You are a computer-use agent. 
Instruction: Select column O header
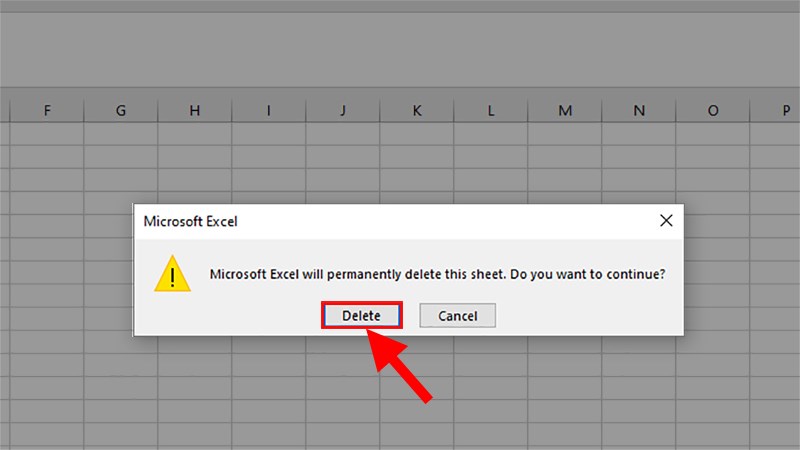coord(713,110)
